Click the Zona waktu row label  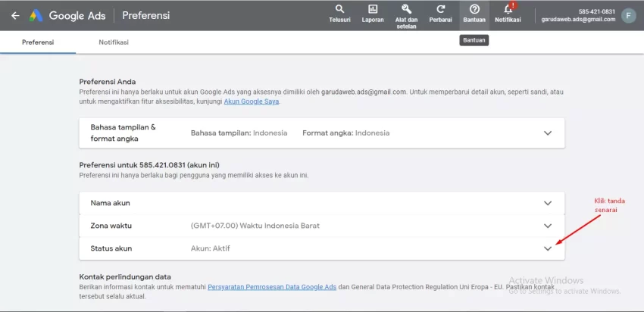point(111,226)
